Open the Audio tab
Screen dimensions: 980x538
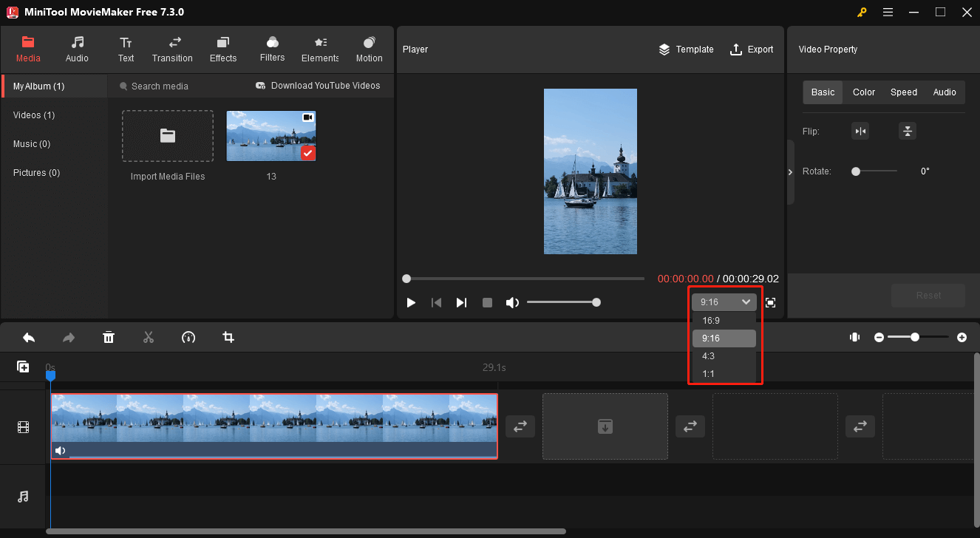click(x=77, y=49)
